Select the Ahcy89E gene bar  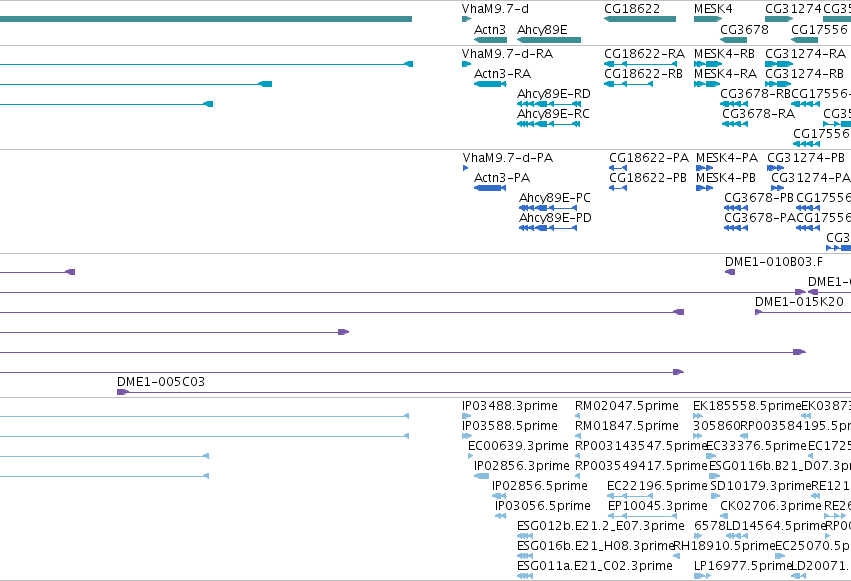[x=549, y=40]
